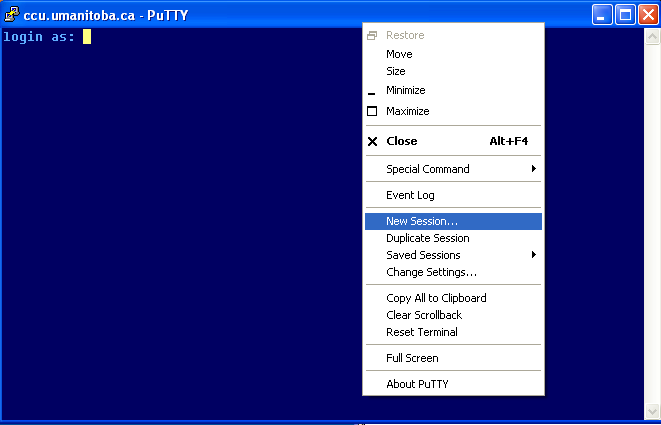Click the Move entry in system menu
The height and width of the screenshot is (425, 661).
click(399, 54)
